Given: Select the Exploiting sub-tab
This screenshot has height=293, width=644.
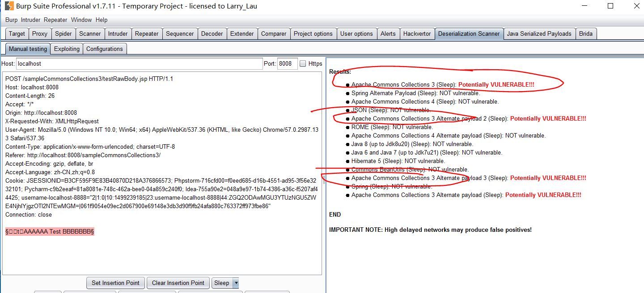Looking at the screenshot, I should (66, 49).
